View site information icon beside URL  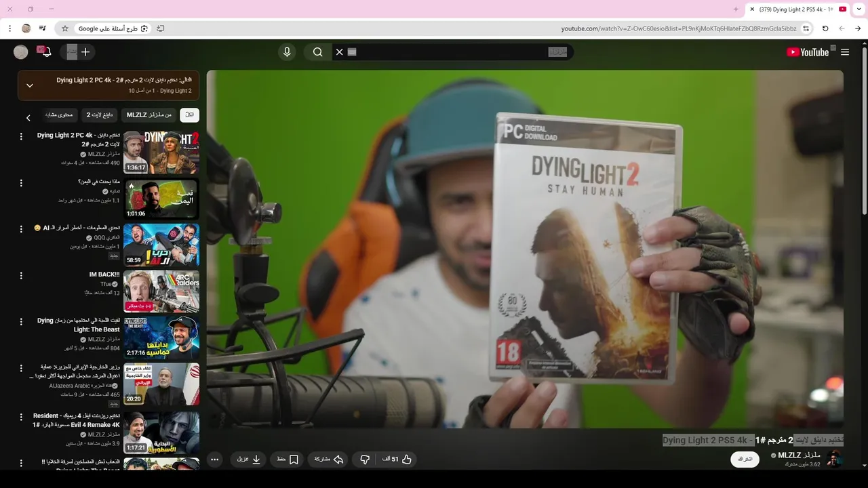806,28
